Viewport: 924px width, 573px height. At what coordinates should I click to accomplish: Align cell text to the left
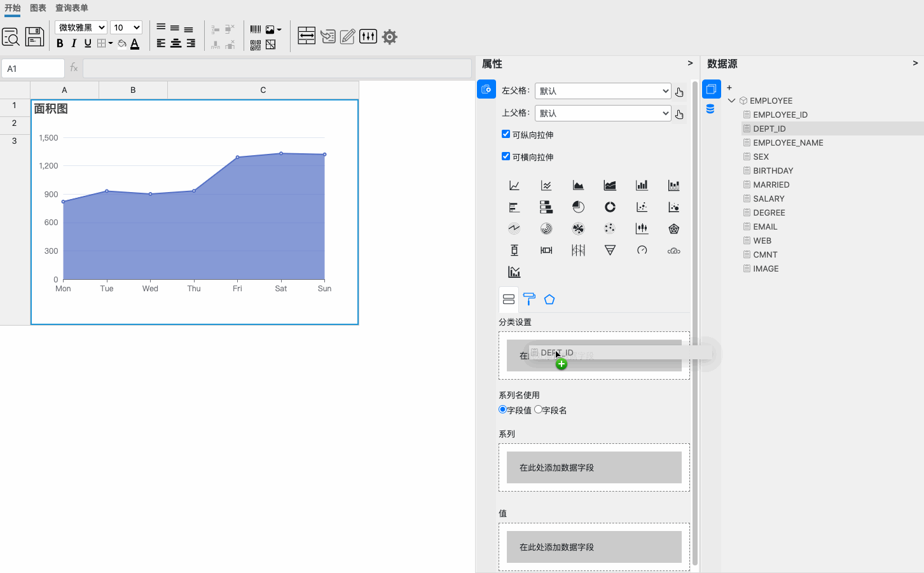pyautogui.click(x=161, y=43)
